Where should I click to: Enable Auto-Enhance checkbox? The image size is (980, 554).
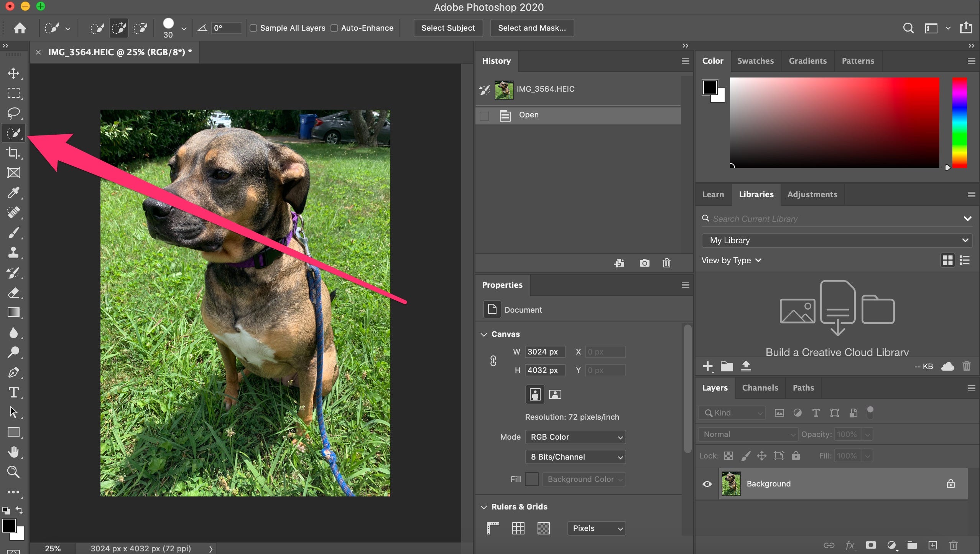click(x=335, y=28)
